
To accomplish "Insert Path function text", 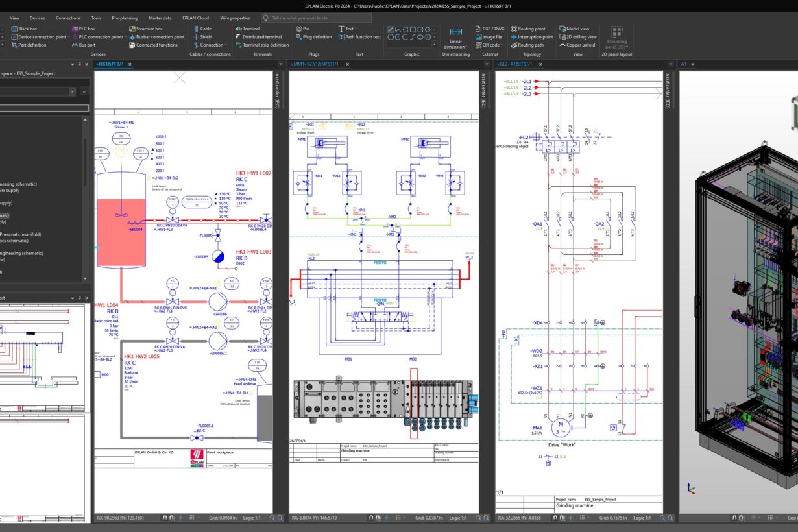I will tap(359, 37).
